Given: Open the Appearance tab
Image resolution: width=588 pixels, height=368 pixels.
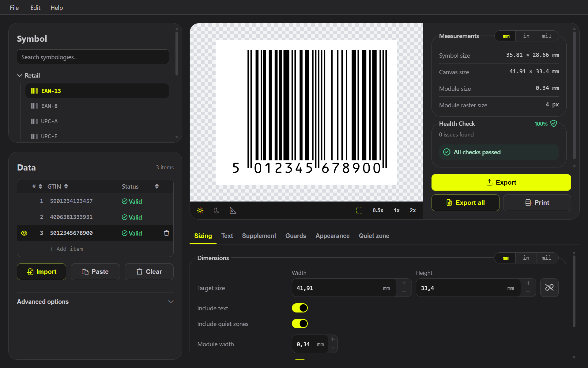Looking at the screenshot, I should pyautogui.click(x=333, y=236).
